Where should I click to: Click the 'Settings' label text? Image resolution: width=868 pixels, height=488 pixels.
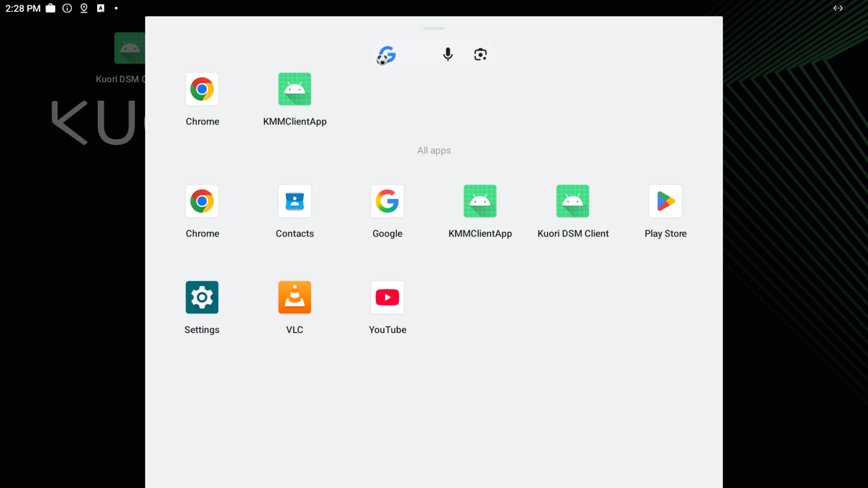click(x=202, y=330)
